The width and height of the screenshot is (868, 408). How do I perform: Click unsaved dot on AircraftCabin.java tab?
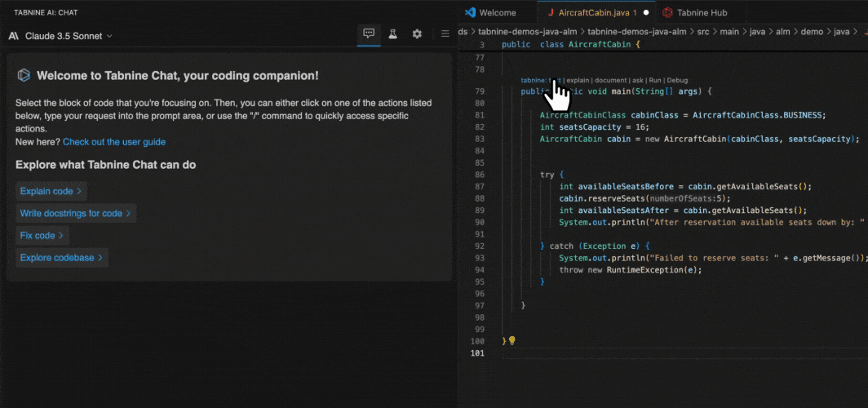coord(646,13)
